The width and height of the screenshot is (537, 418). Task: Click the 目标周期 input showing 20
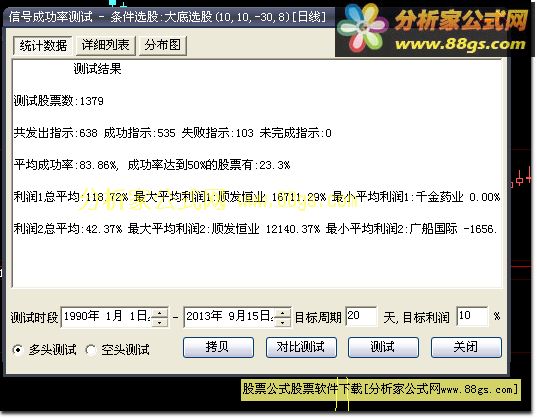pos(361,316)
